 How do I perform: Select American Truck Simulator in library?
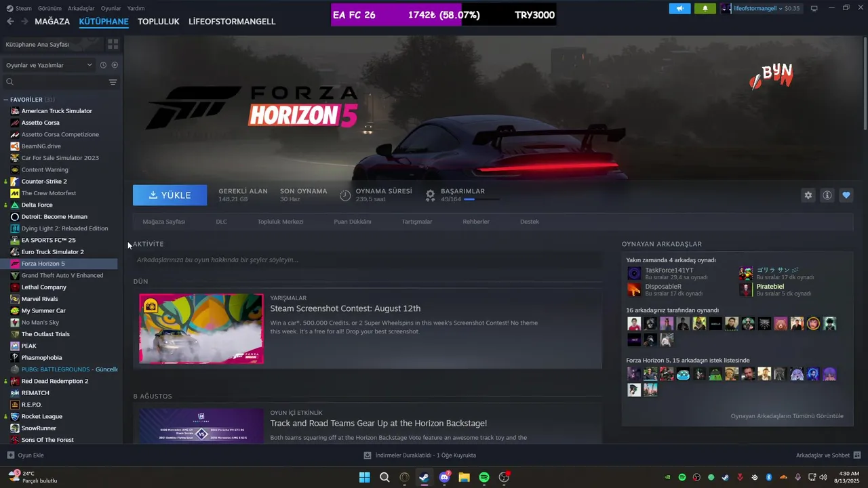point(56,111)
